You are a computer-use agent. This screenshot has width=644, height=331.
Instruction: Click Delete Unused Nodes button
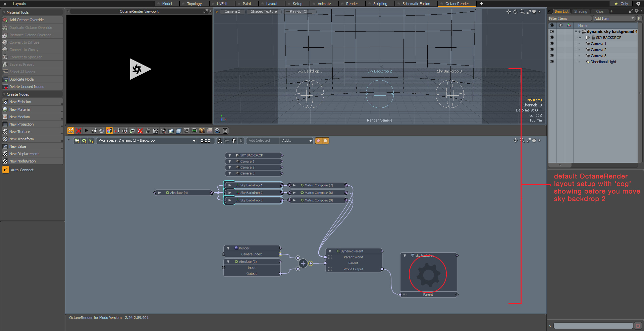pos(32,87)
